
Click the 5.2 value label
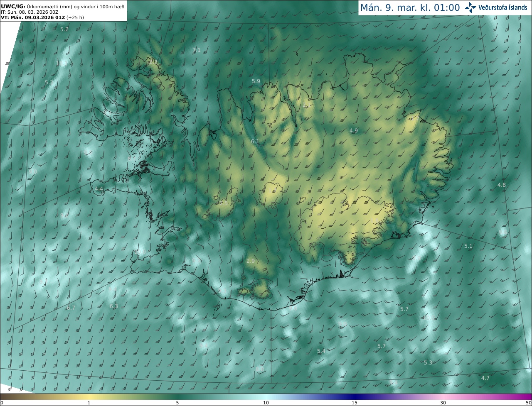point(64,29)
